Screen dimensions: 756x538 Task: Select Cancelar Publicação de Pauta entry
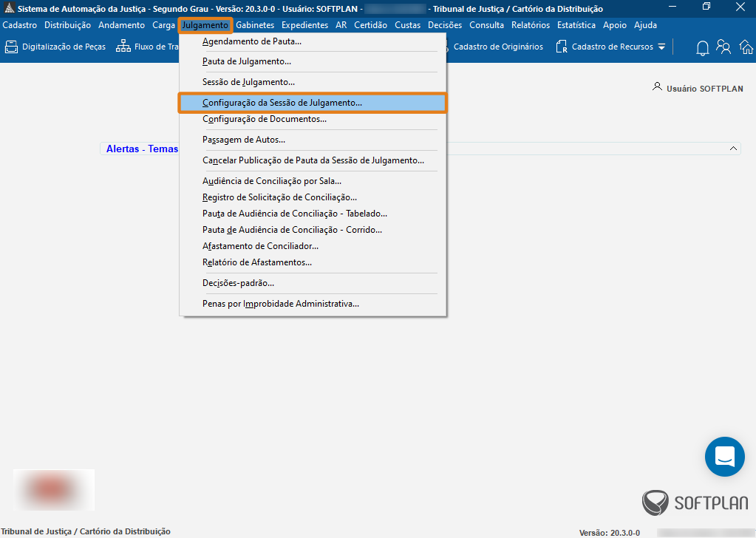coord(313,160)
